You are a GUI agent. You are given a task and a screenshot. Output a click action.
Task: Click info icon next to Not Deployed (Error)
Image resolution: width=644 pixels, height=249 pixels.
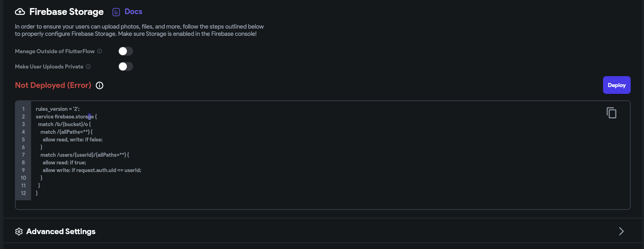tap(100, 85)
